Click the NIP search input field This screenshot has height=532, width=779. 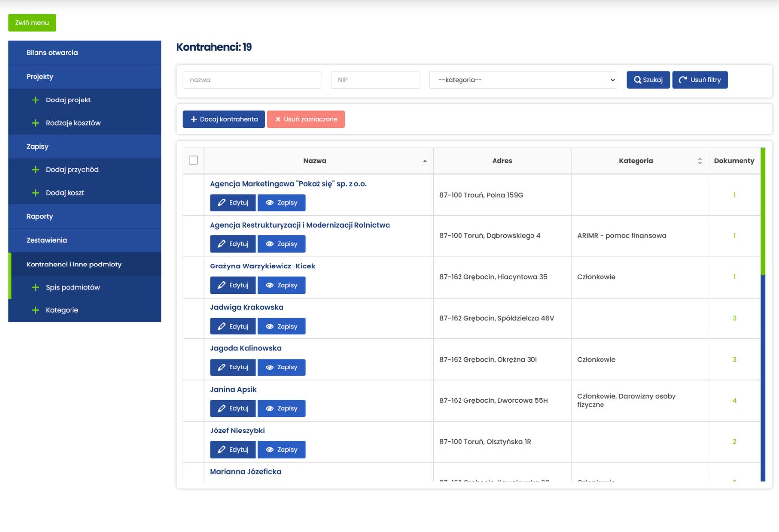point(375,80)
